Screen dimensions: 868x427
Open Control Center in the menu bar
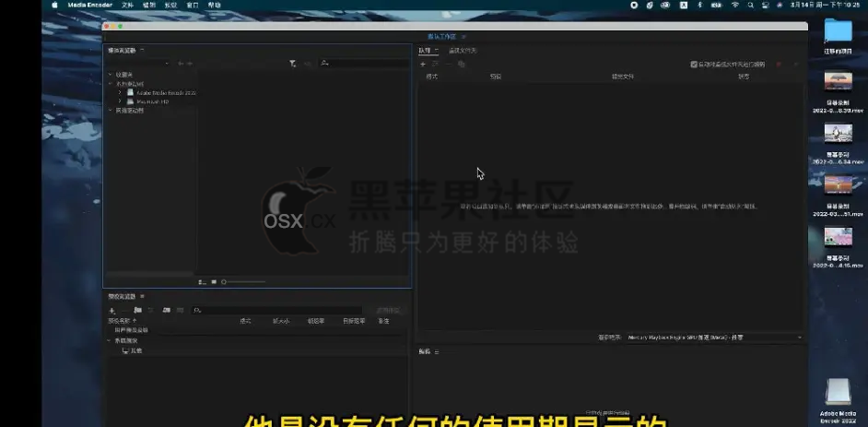[766, 5]
